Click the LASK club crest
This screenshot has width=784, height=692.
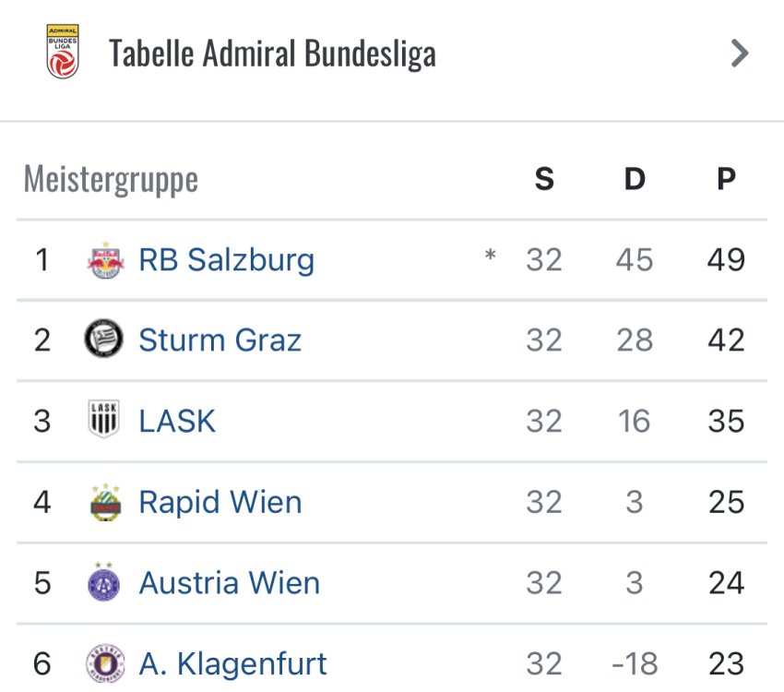[104, 421]
